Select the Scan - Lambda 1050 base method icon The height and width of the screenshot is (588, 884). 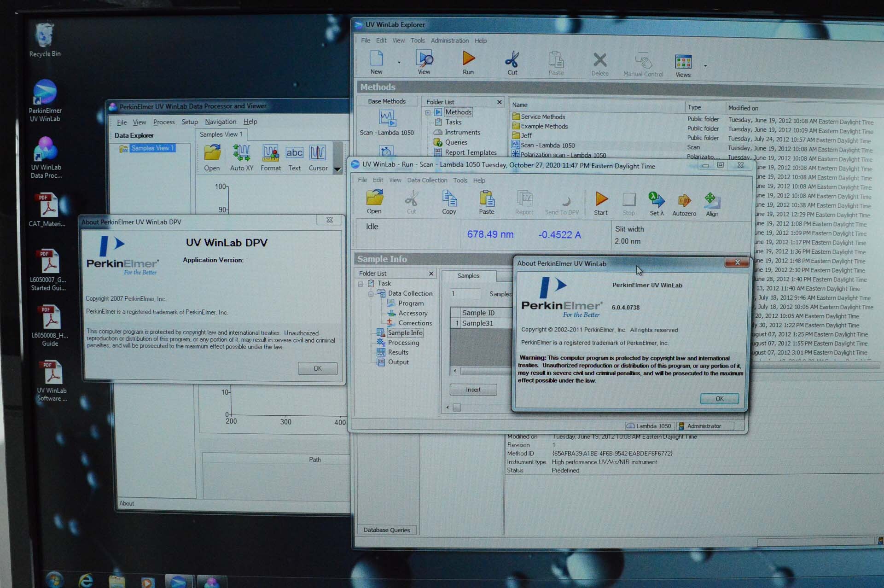(x=387, y=118)
